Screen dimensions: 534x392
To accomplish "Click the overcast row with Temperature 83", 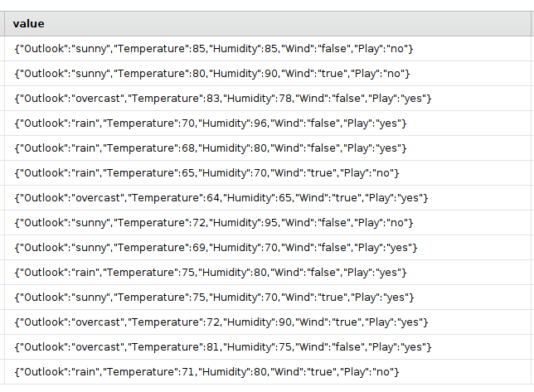I will point(223,99).
